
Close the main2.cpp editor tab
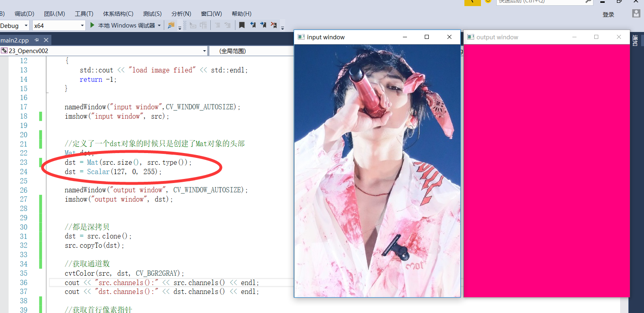46,40
